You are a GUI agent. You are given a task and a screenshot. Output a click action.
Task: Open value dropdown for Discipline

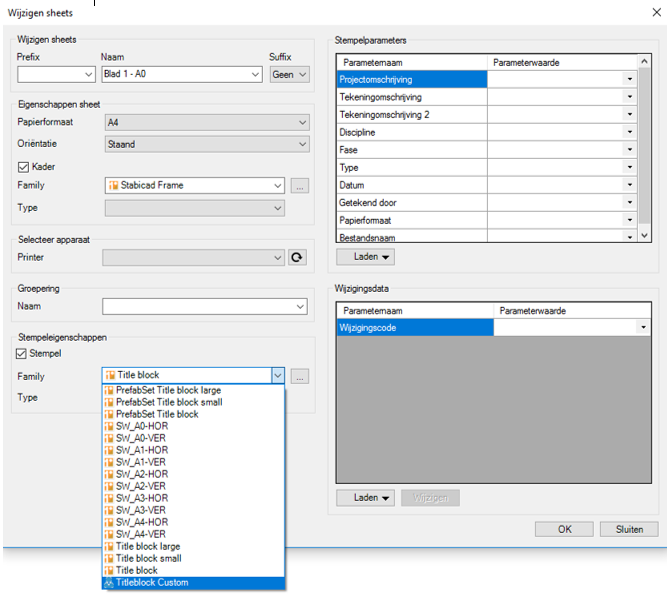click(x=630, y=132)
